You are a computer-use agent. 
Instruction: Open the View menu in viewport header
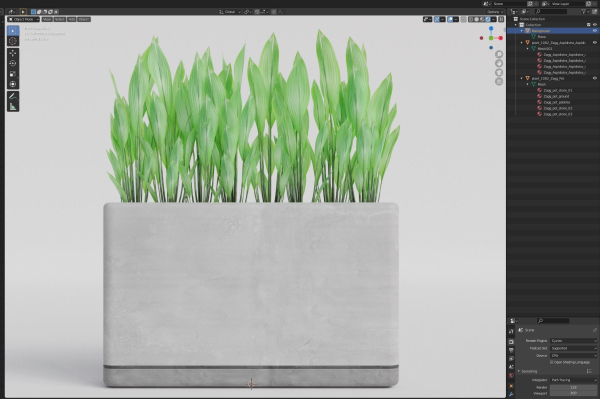(x=47, y=19)
